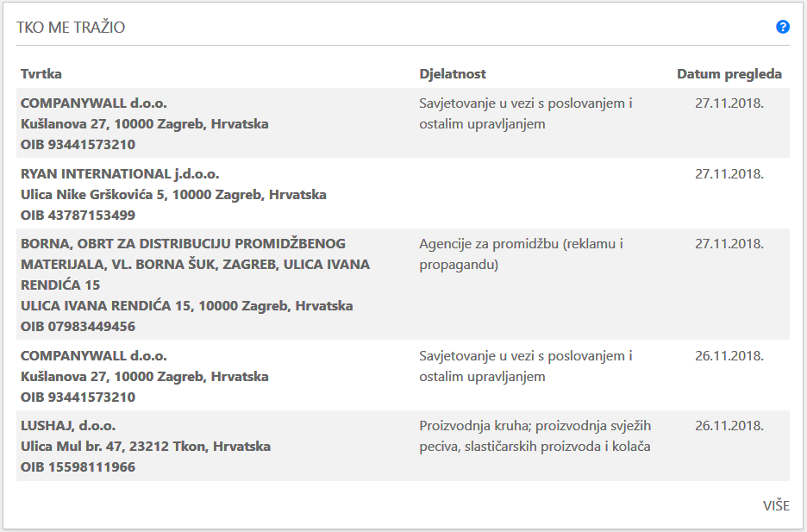Viewport: 807px width, 532px height.
Task: Select the first COMPANYWALL d.o.o. entry dated 27.11.2018.
Action: tap(94, 103)
